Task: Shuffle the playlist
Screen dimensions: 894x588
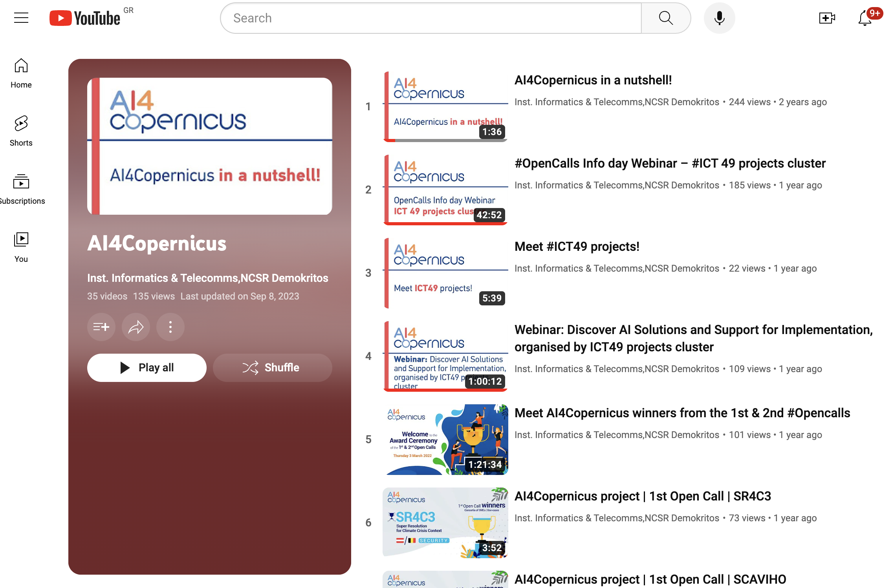Action: coord(272,368)
